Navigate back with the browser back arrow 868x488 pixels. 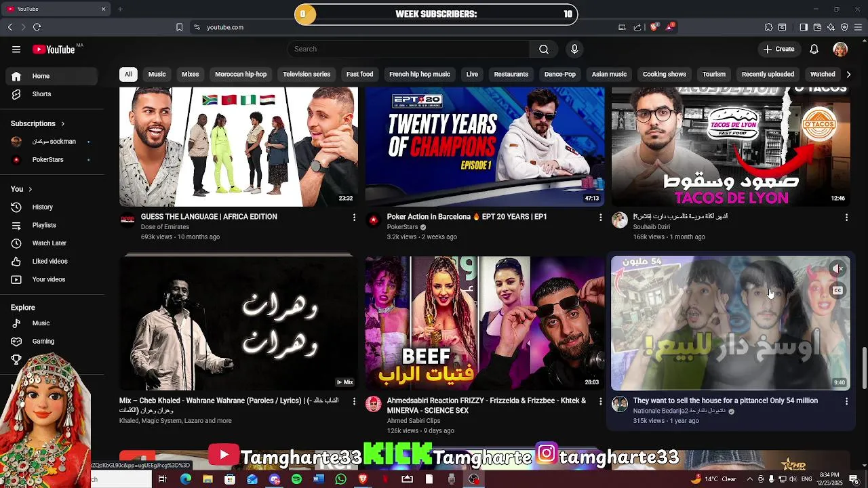click(x=10, y=27)
